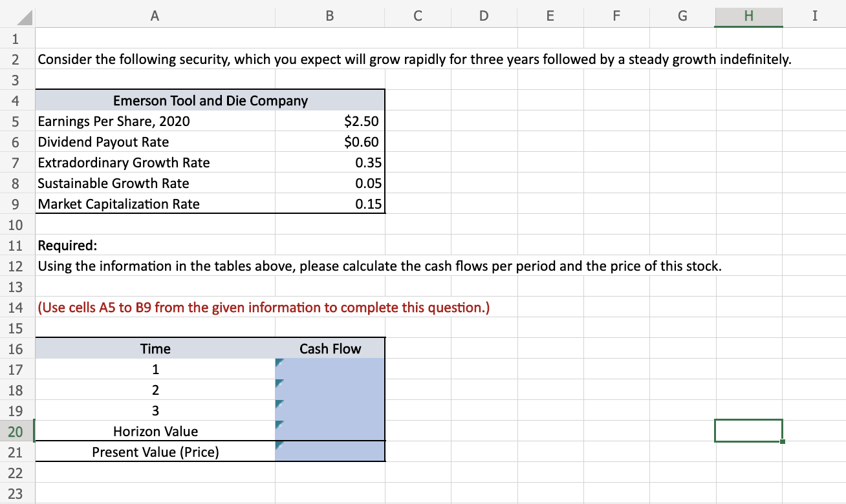Select the Dividend Payout Rate value cell
This screenshot has width=846, height=504.
[330, 142]
